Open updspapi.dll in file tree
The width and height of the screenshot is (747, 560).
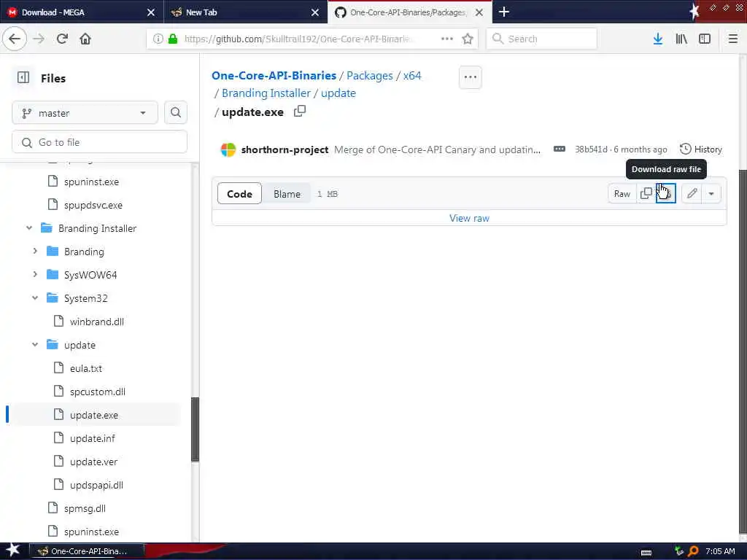click(96, 485)
